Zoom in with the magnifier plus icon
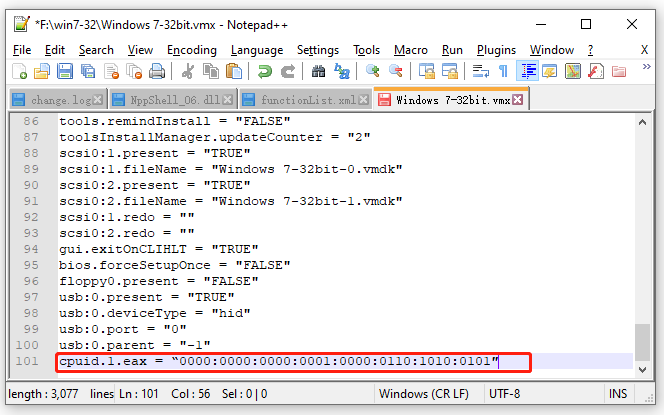Image resolution: width=664 pixels, height=415 pixels. tap(373, 71)
